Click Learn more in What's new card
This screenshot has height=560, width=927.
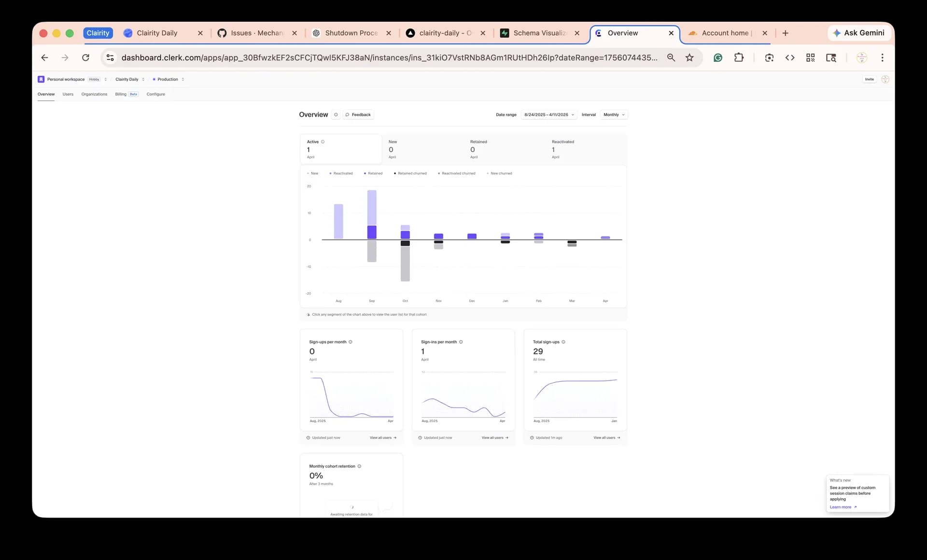point(843,507)
